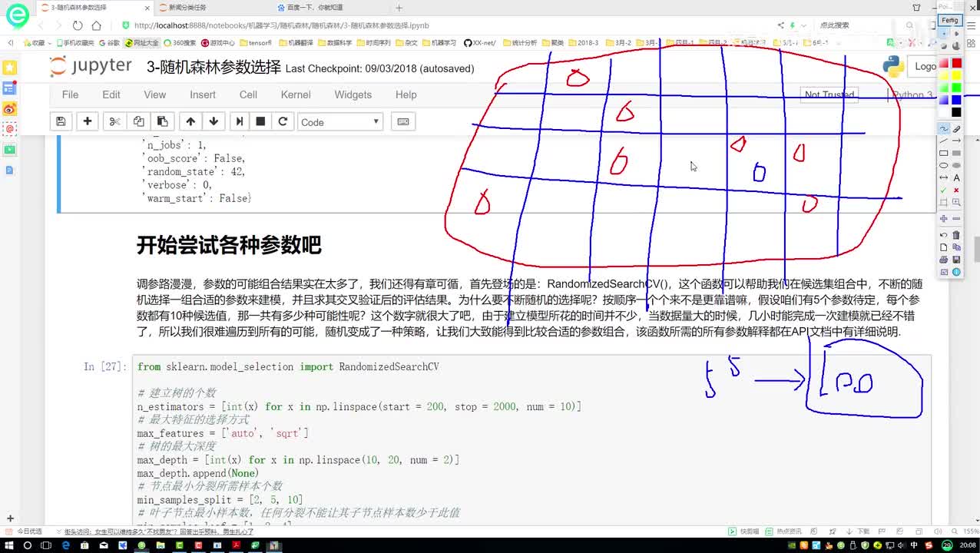Open the Kernel menu
This screenshot has height=553, width=980.
point(296,94)
